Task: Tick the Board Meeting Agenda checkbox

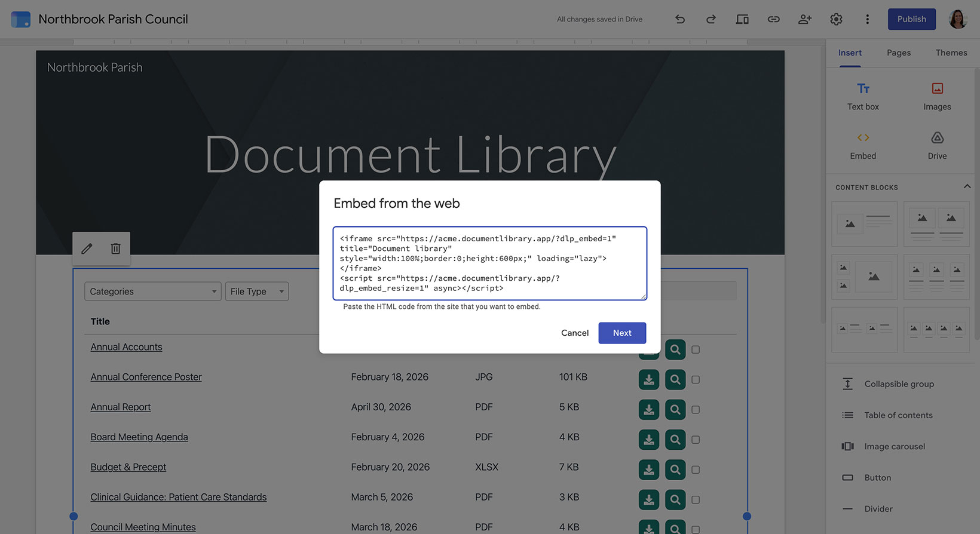Action: pos(696,440)
